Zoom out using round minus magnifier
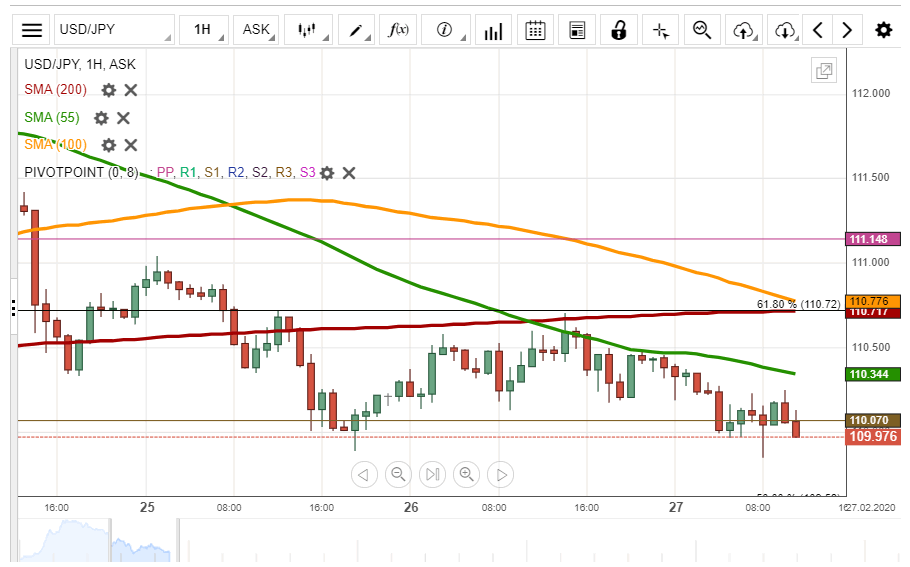910x567 pixels. coord(398,475)
